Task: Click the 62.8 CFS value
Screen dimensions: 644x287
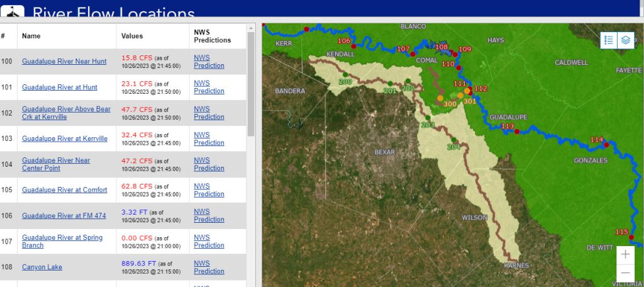Action: tap(136, 187)
